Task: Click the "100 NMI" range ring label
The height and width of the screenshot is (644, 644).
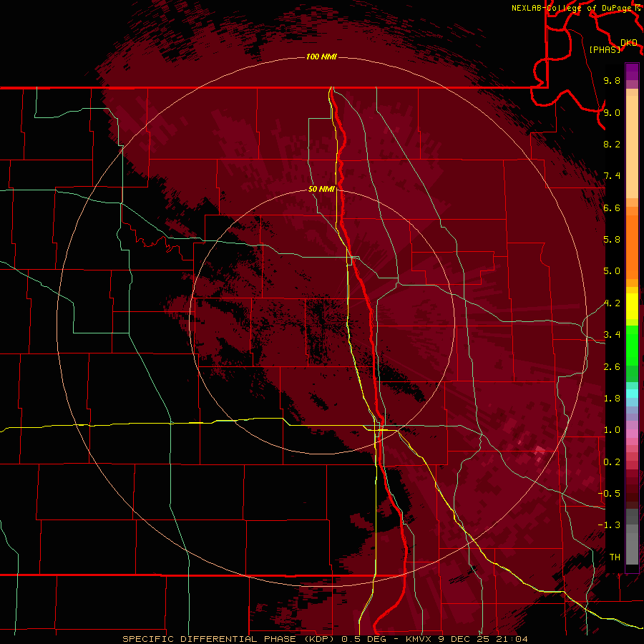Action: (321, 57)
